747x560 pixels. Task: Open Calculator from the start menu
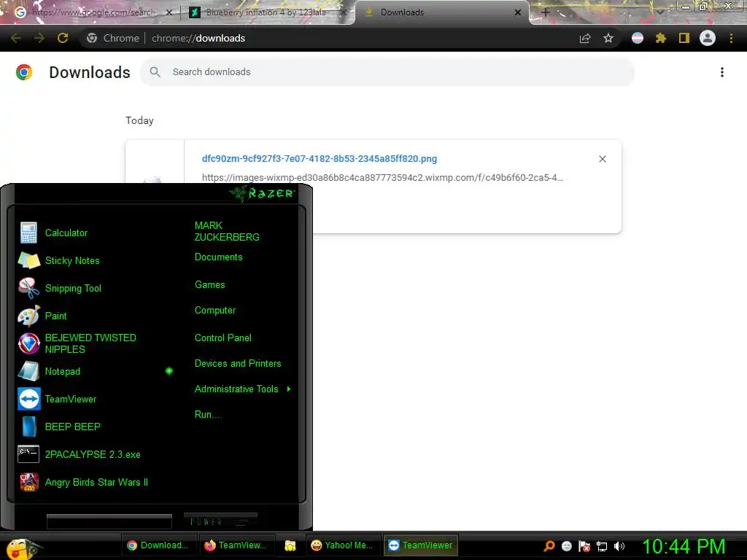point(96,233)
